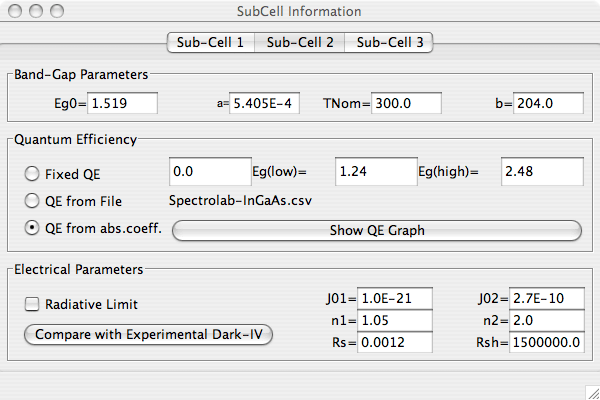600x400 pixels.
Task: Open the Sub-Cell 2 tab
Action: pos(300,42)
